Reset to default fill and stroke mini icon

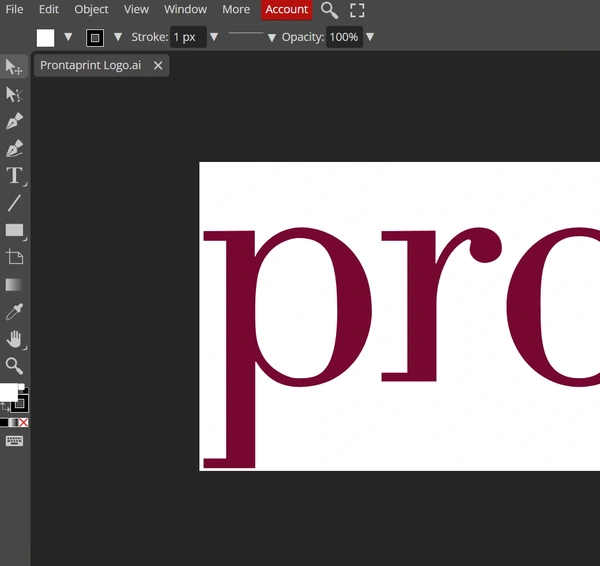(x=22, y=387)
